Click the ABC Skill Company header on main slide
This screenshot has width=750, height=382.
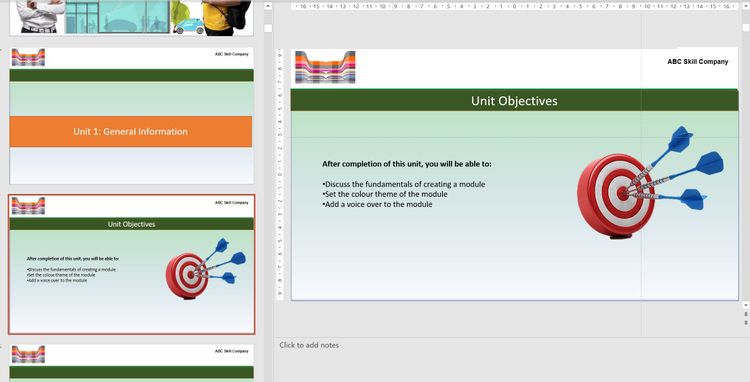(697, 62)
